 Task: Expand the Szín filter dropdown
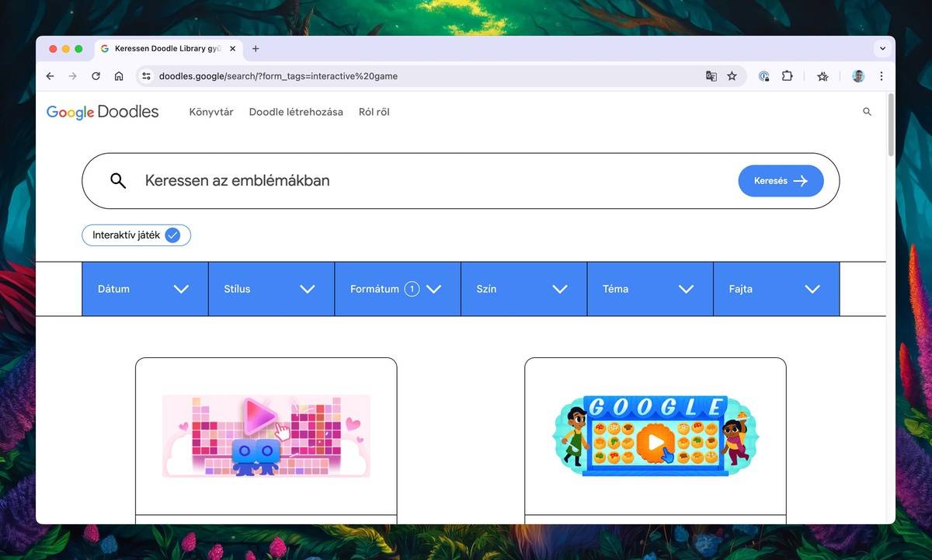523,289
